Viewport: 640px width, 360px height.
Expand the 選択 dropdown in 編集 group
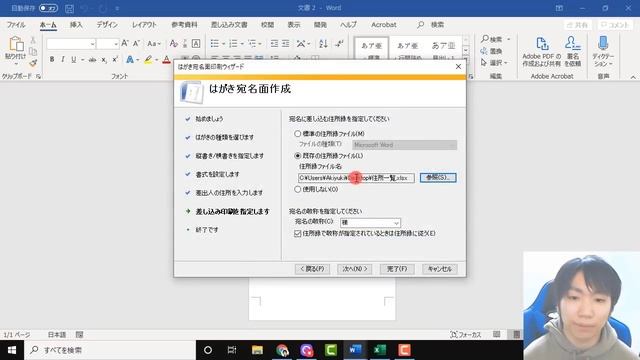(x=506, y=63)
